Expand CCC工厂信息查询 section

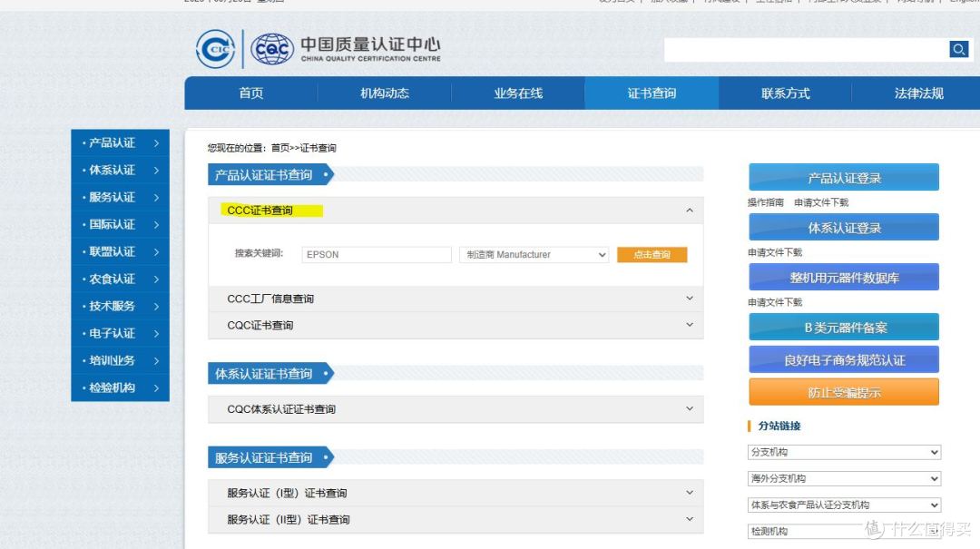[x=690, y=299]
